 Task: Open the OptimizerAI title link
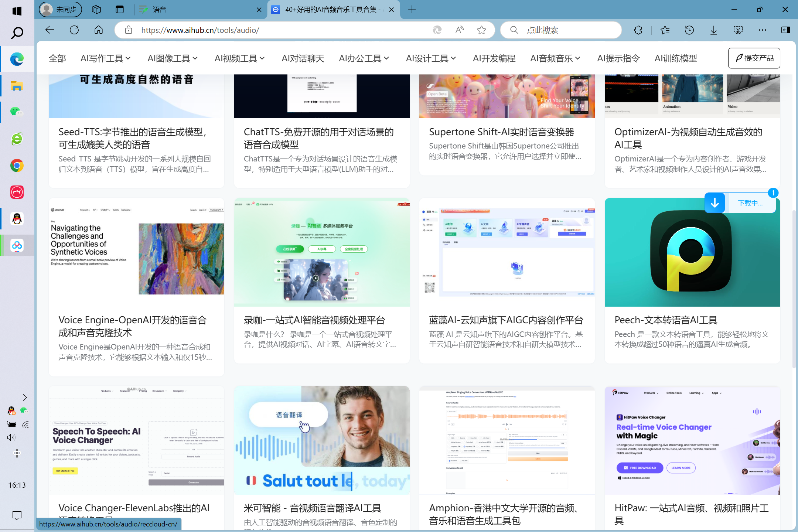tap(688, 138)
